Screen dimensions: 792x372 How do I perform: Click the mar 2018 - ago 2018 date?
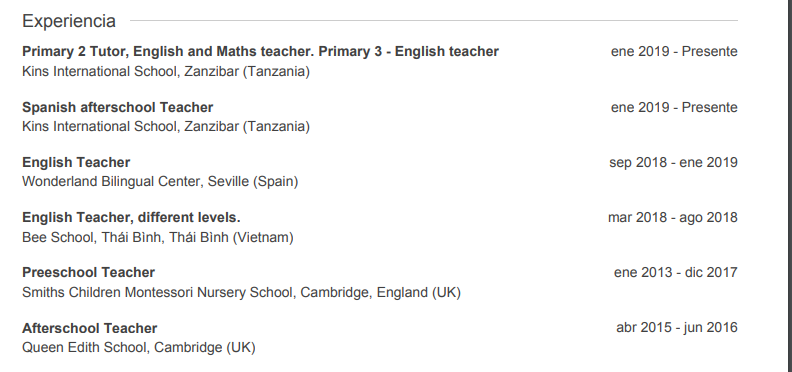point(673,217)
